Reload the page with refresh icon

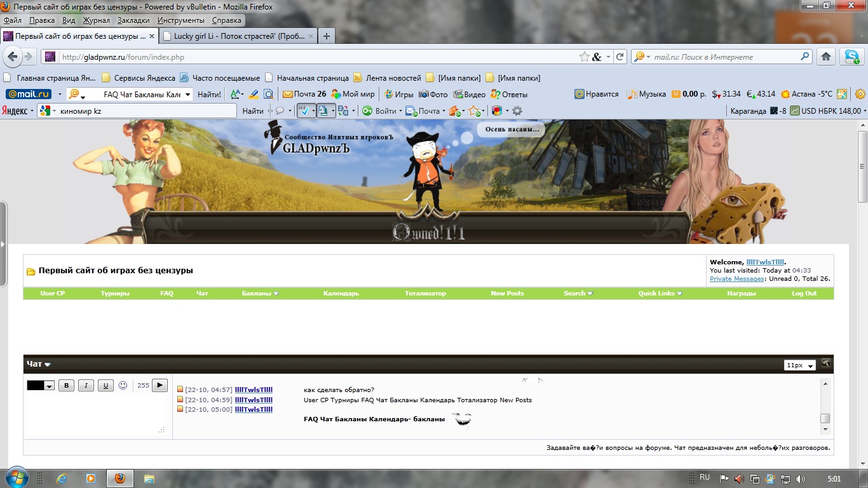[x=620, y=57]
